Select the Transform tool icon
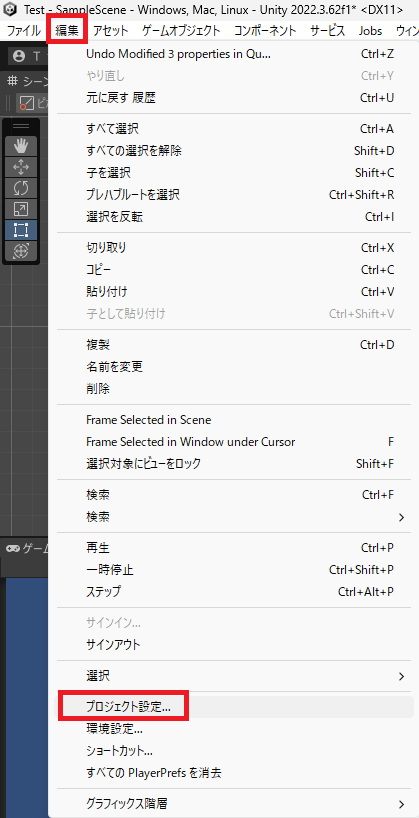This screenshot has width=419, height=818. coord(21,250)
